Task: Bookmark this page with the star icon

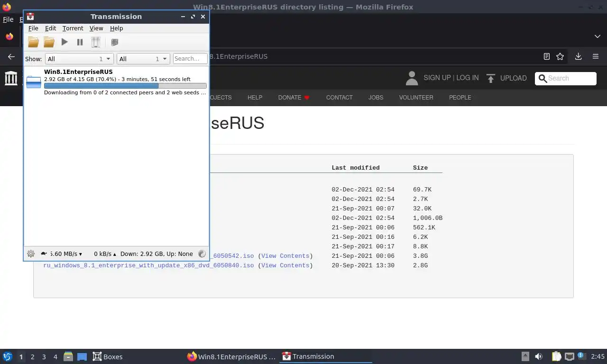Action: coord(560,56)
